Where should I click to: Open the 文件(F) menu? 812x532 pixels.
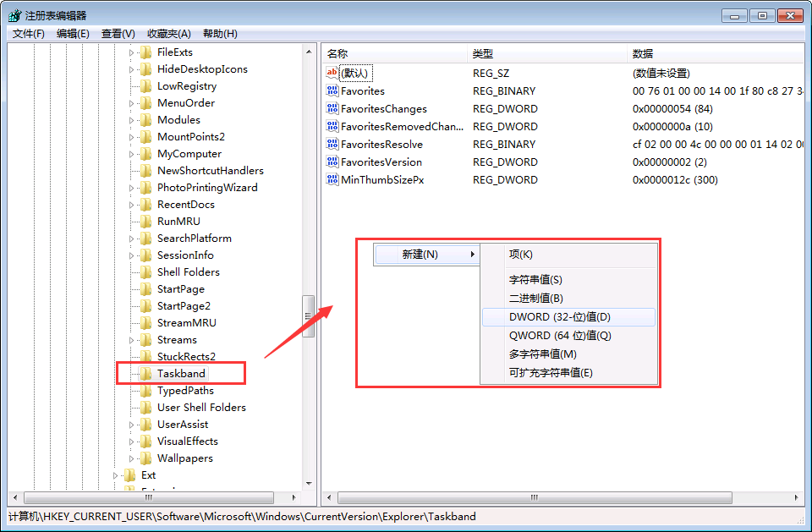click(x=29, y=33)
